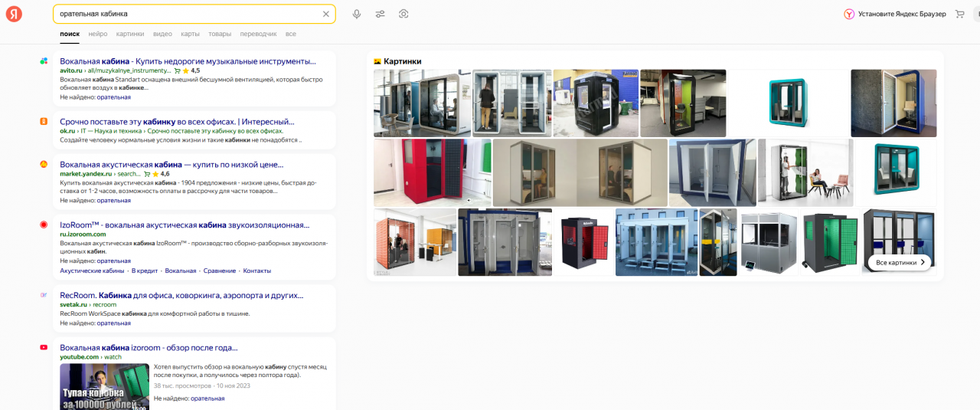Open the Карты tab

pos(190,34)
